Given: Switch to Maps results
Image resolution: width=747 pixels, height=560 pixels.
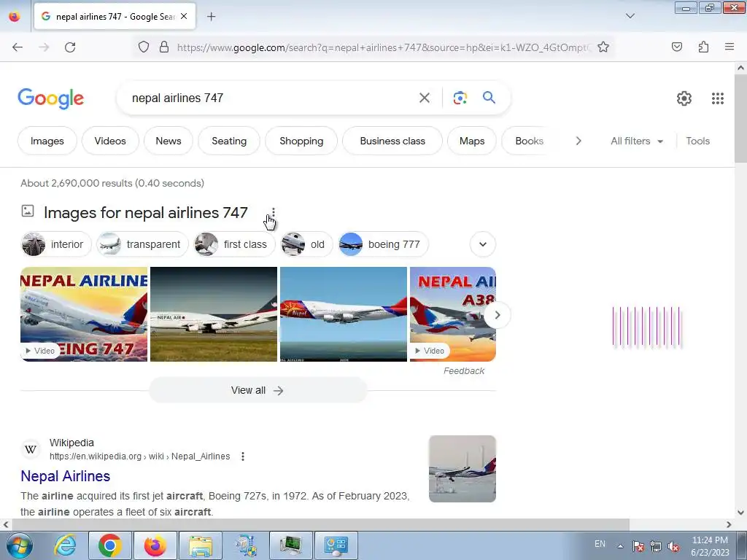Looking at the screenshot, I should tap(472, 141).
